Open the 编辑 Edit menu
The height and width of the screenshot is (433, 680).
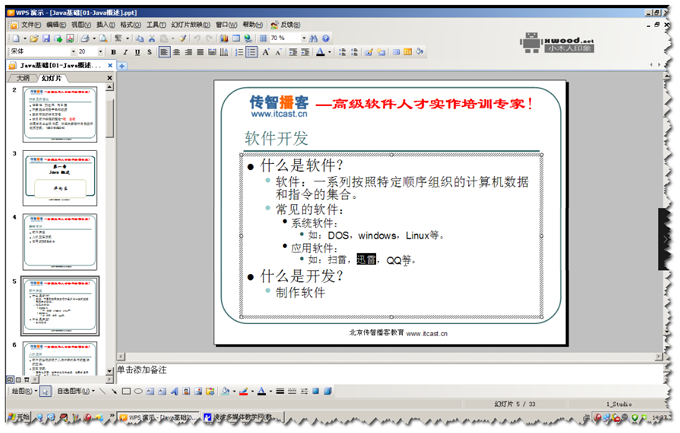pos(56,25)
